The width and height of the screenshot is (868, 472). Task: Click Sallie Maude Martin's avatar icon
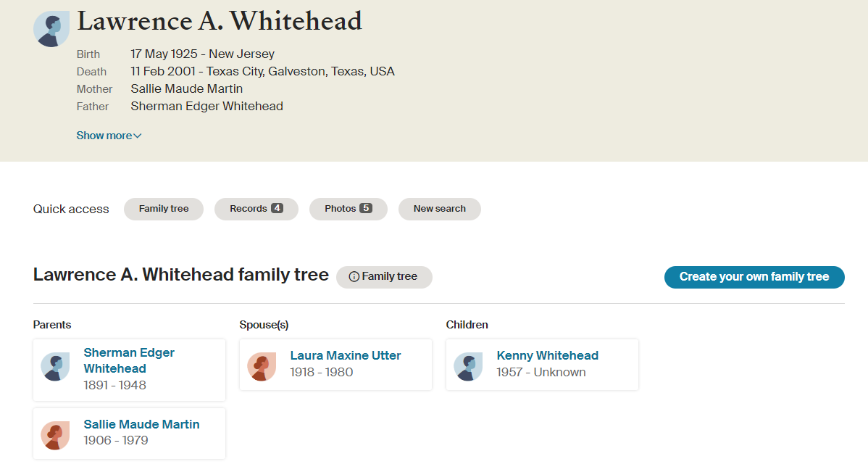(55, 436)
